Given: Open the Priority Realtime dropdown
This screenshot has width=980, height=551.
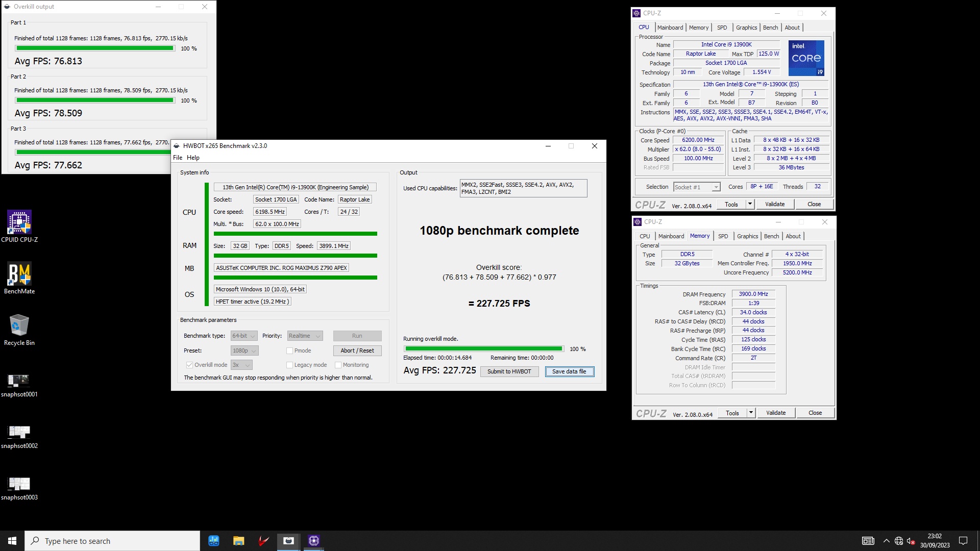Looking at the screenshot, I should 305,336.
